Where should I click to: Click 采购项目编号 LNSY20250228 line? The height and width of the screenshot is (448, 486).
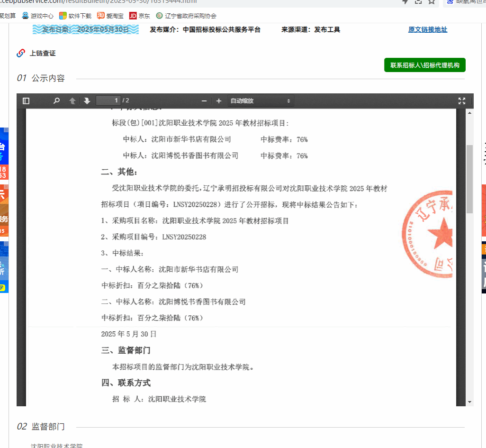[x=153, y=237]
